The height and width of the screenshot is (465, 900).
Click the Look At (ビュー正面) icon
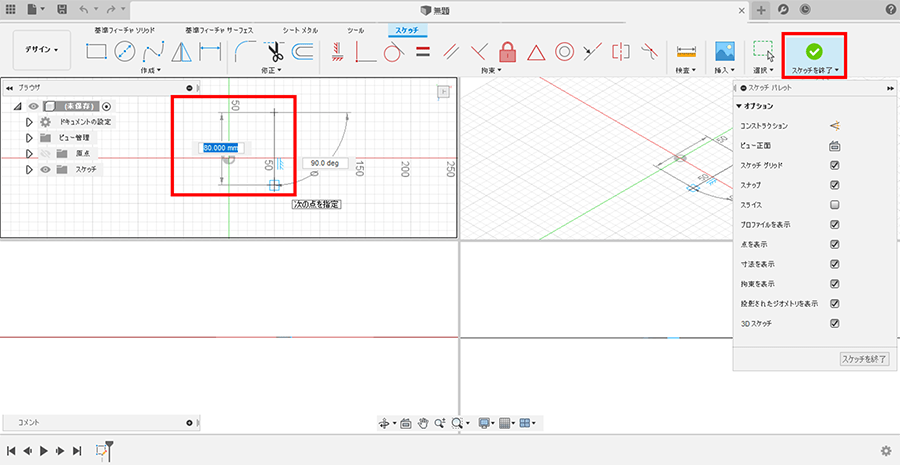[x=834, y=145]
